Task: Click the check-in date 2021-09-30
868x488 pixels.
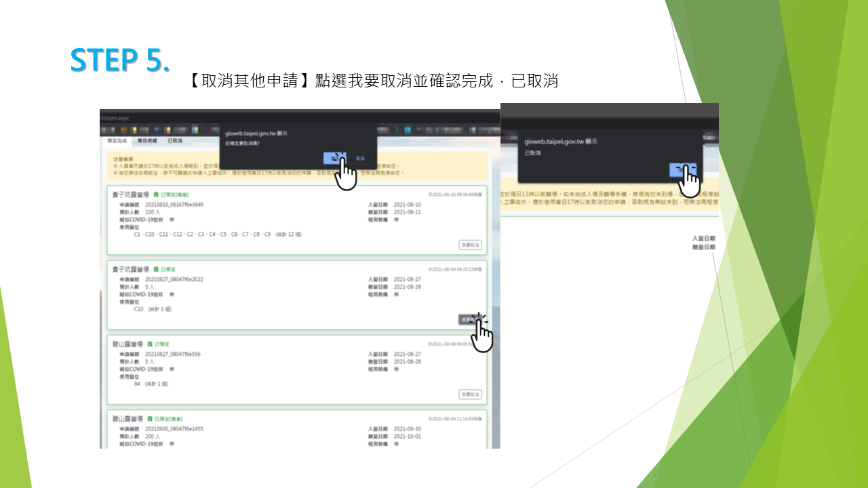Action: [407, 429]
